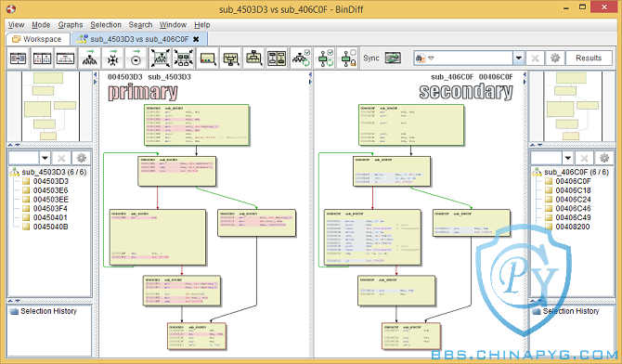Screen dimensions: 622x364
Task: Open the Mode menu
Action: (x=41, y=25)
